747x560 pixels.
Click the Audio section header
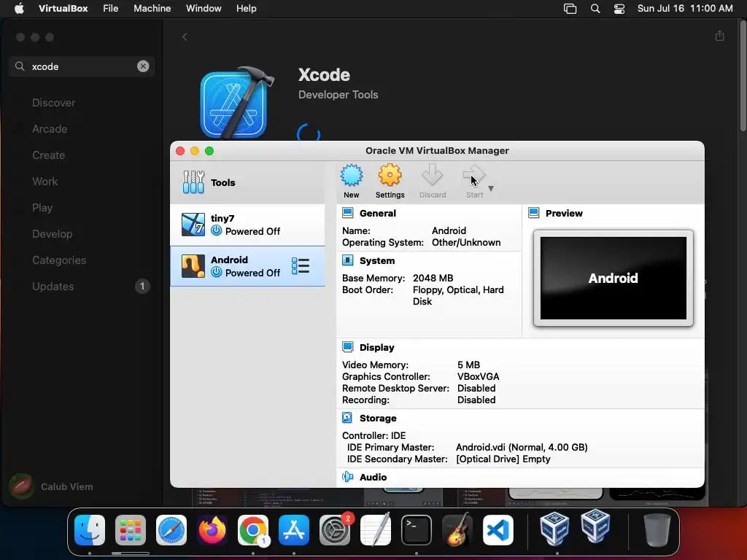[373, 477]
